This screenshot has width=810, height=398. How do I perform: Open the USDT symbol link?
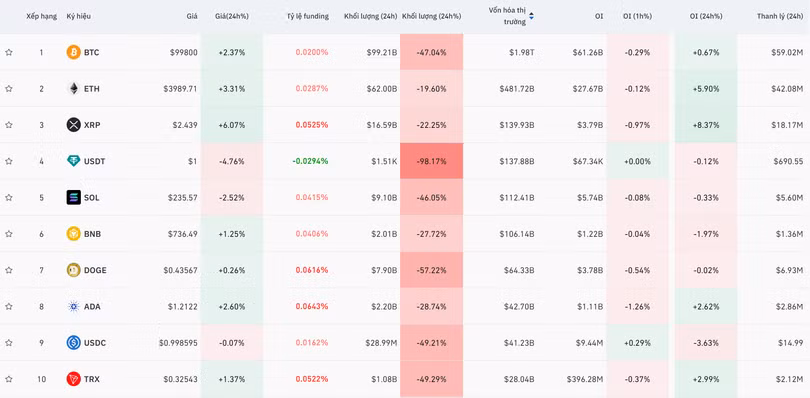point(94,161)
